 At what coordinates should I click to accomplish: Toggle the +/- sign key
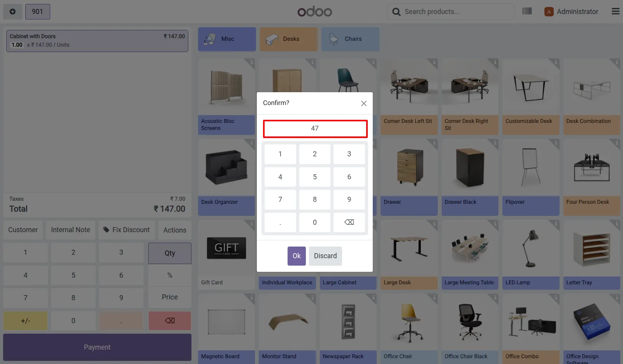[x=25, y=320]
